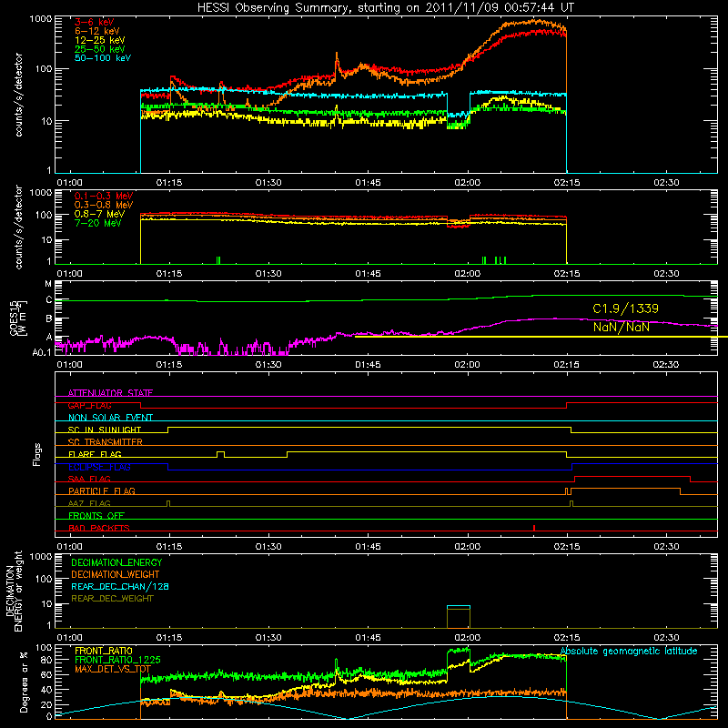728x728 pixels.
Task: Click the 02:00 tick under decimation plot
Action: click(467, 638)
